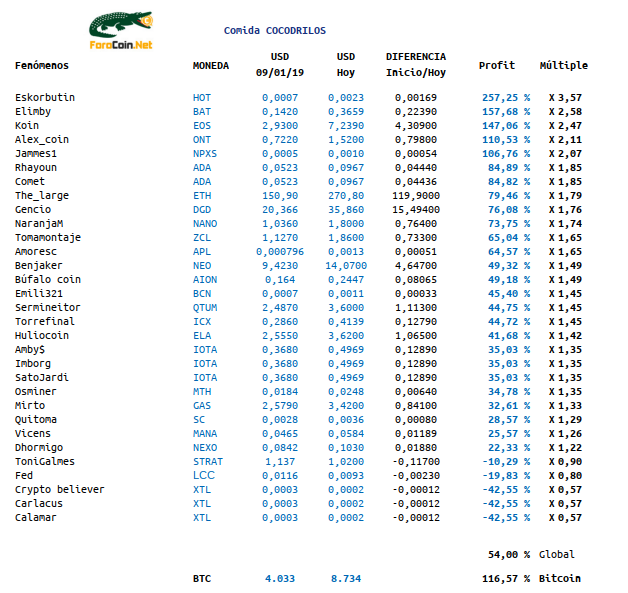The width and height of the screenshot is (628, 593).
Task: Click the 'Múltiple' column header
Action: [x=564, y=66]
